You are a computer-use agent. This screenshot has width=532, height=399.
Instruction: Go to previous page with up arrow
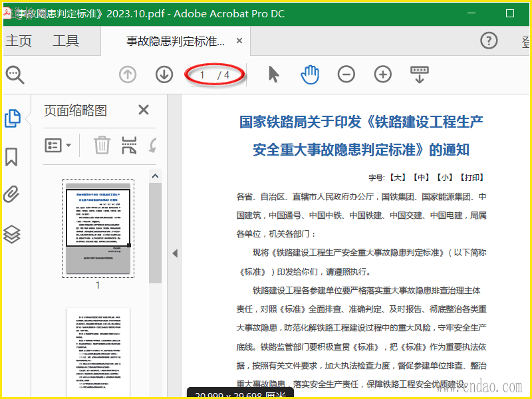(128, 74)
